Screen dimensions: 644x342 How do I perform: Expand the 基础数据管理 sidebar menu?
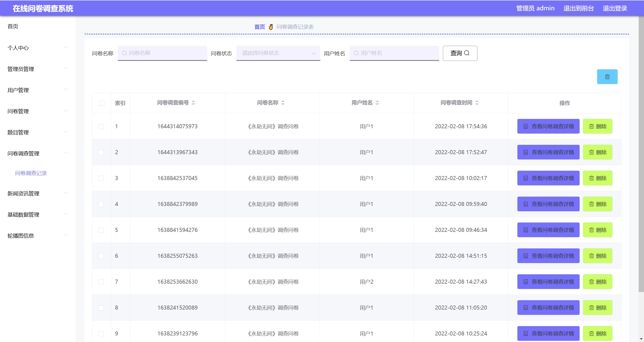coord(38,215)
